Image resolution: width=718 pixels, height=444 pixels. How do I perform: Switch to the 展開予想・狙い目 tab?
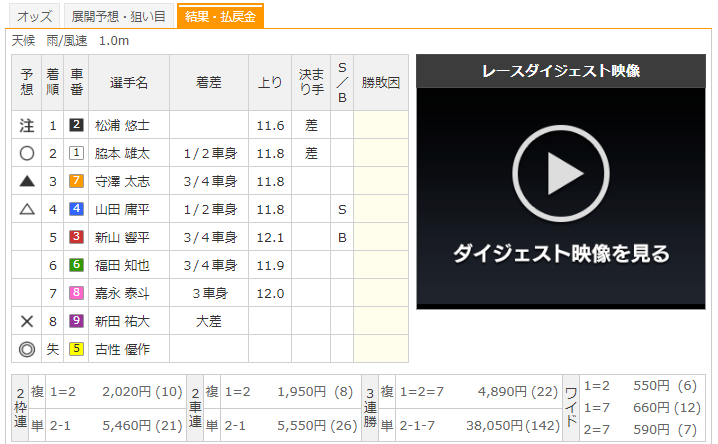(x=119, y=16)
